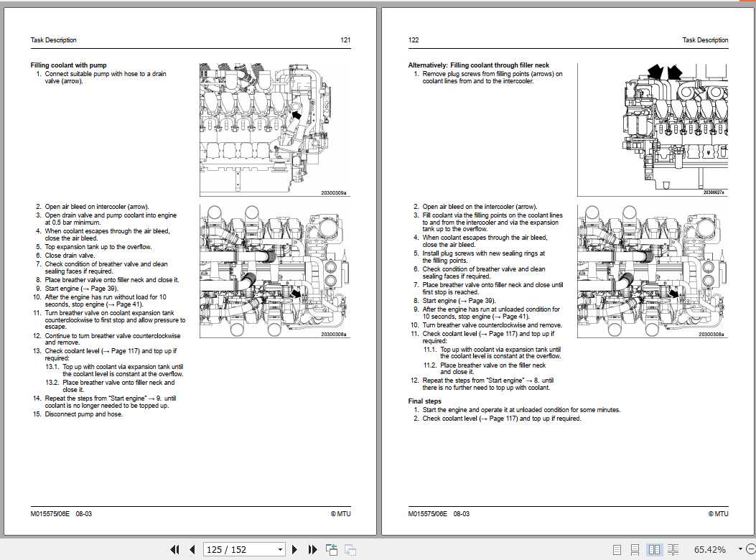The image size is (756, 560).
Task: Zoom out using the minus icon
Action: 750,549
